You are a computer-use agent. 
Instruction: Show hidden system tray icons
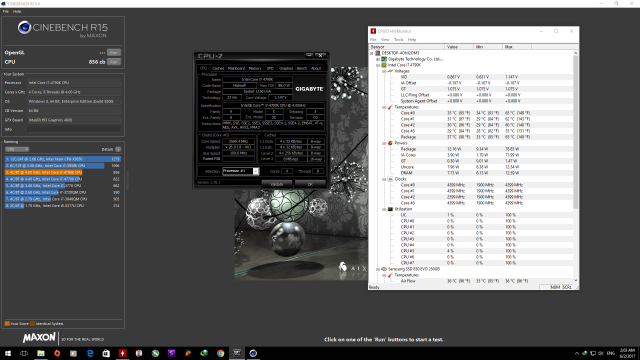pyautogui.click(x=577, y=353)
